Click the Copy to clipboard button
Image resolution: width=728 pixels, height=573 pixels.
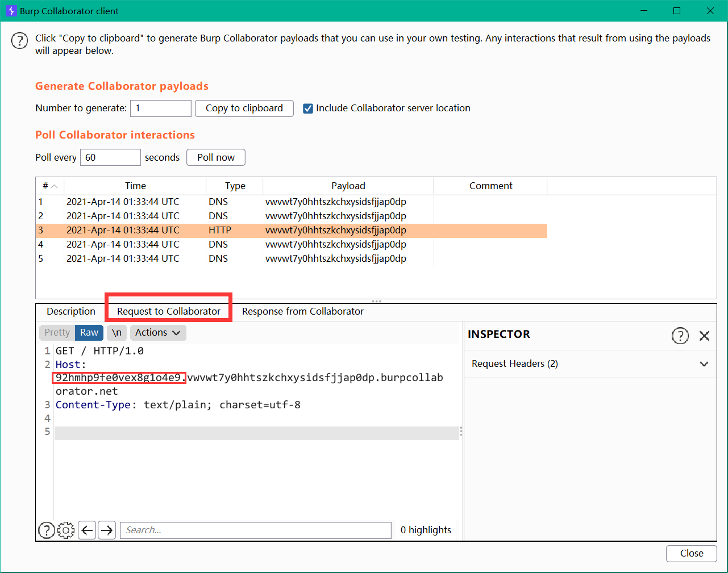[244, 108]
